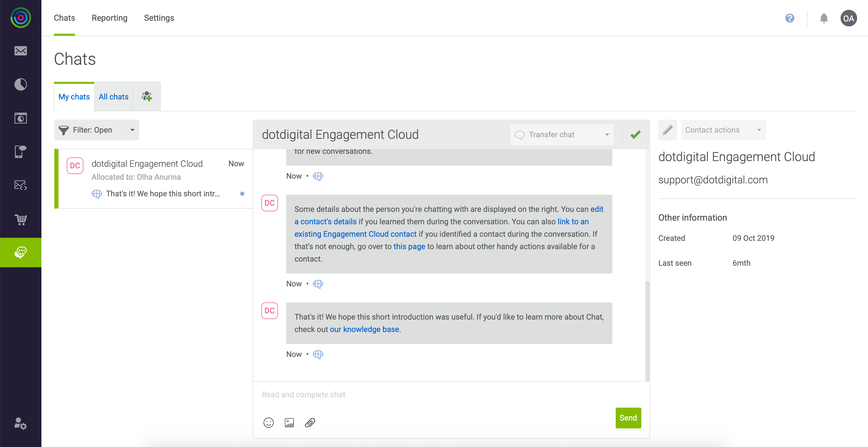868x447 pixels.
Task: Open the landing pages window icon
Action: [x=20, y=118]
